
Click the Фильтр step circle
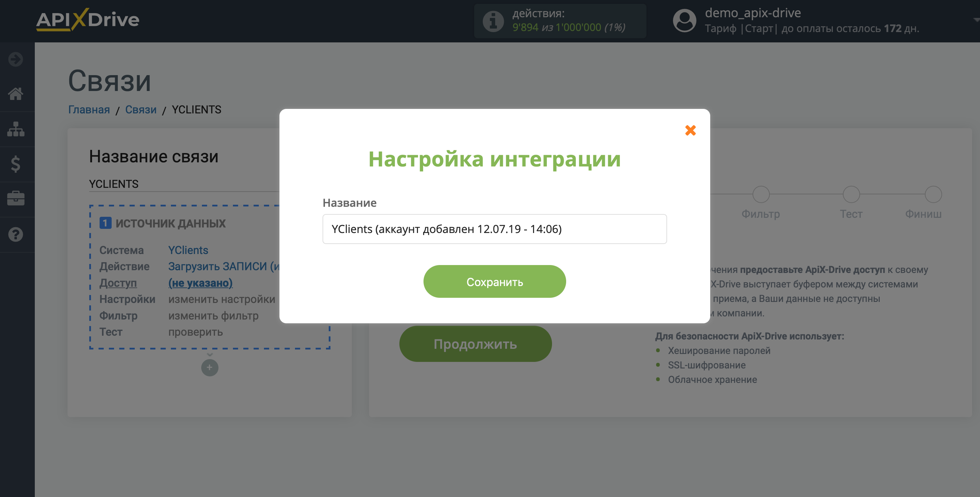[761, 194]
